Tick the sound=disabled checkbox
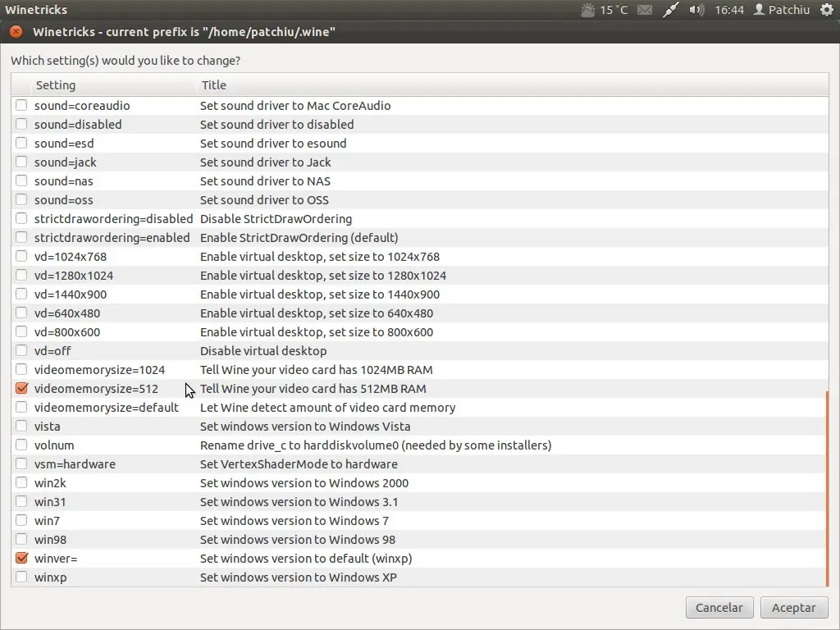The width and height of the screenshot is (840, 630). coord(21,124)
